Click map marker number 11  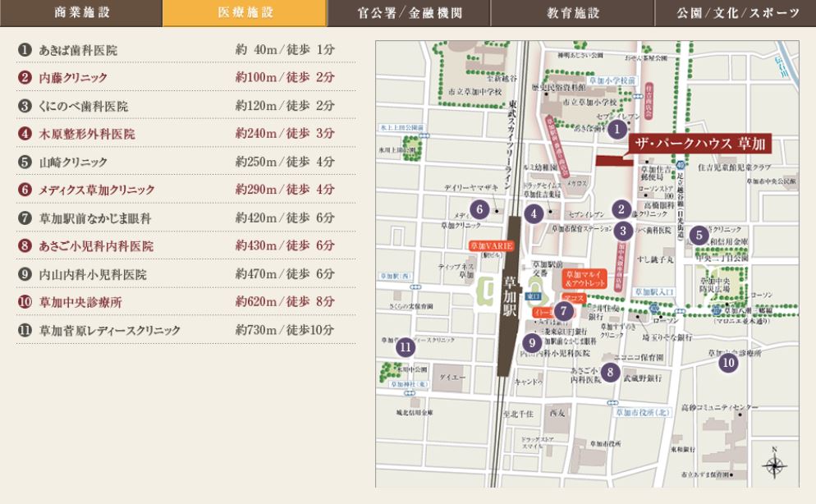point(405,346)
